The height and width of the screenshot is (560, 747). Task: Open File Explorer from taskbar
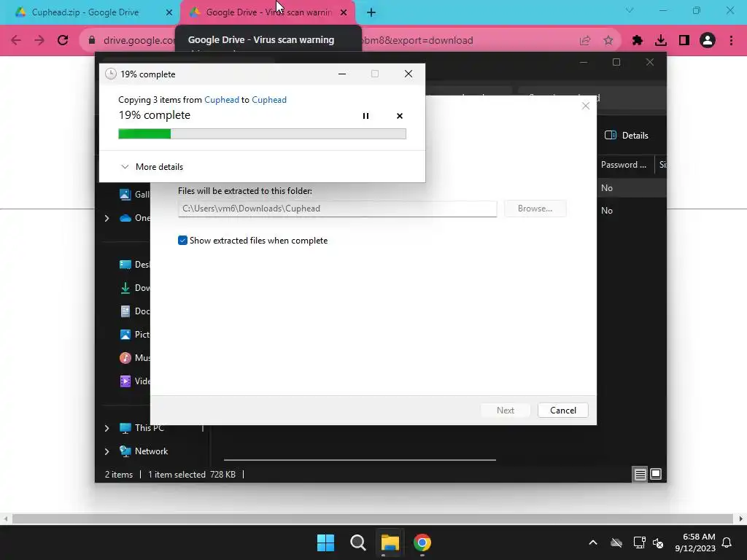tap(390, 542)
